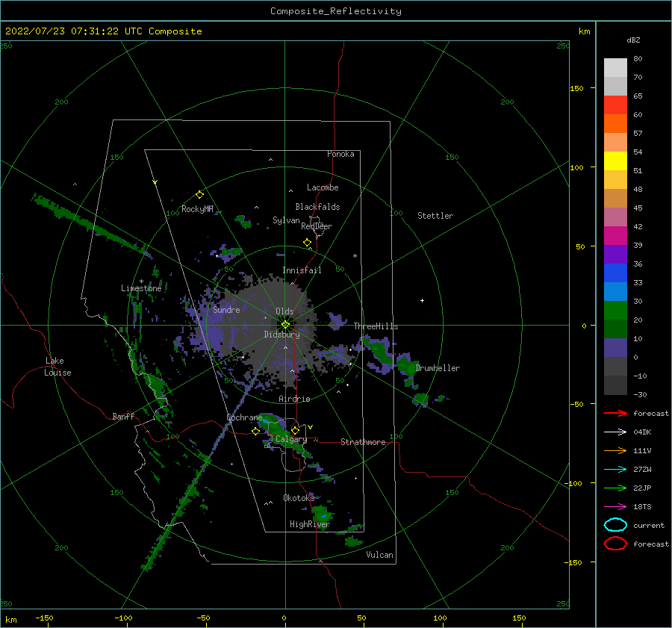Viewport: 672px width, 628px height.
Task: Click the magenta 42 dBZ swatch
Action: (x=615, y=236)
